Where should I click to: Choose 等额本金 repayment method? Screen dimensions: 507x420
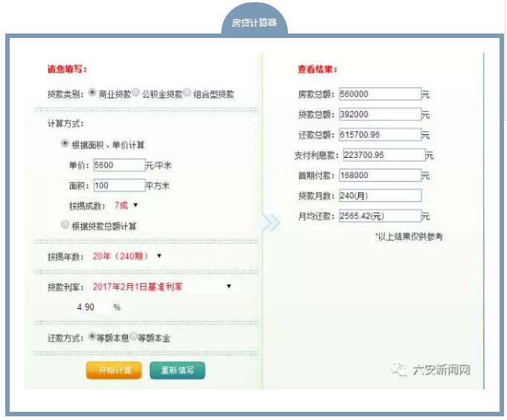tap(134, 336)
